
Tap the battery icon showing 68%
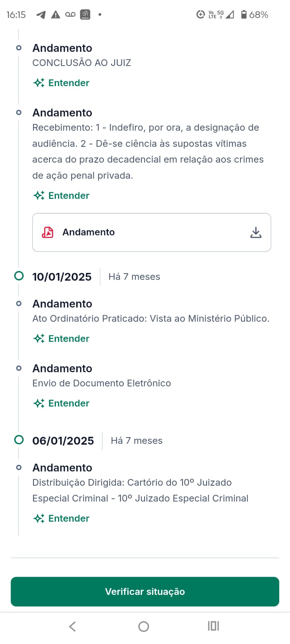[244, 14]
